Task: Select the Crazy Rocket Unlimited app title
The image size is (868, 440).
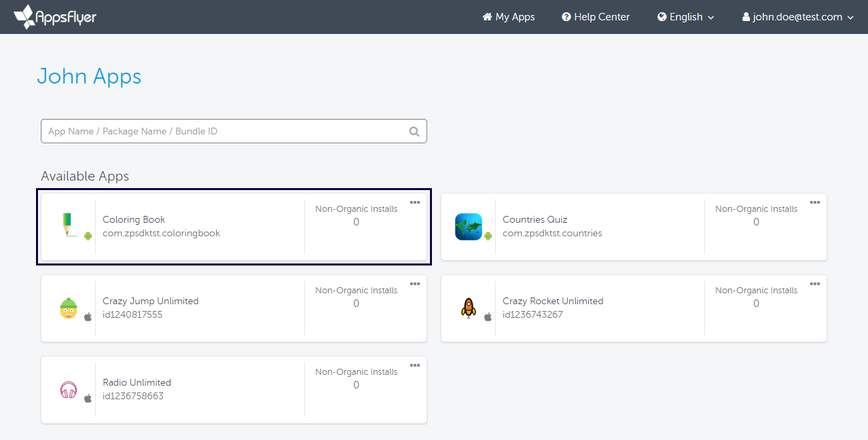Action: (552, 301)
